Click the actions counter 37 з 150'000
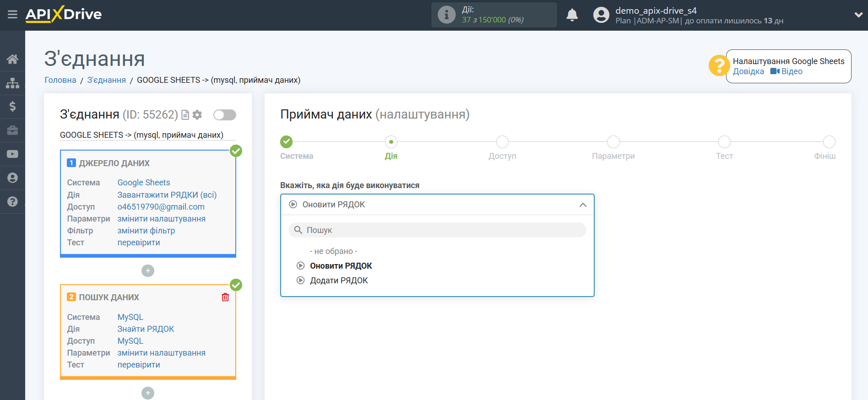 [493, 20]
